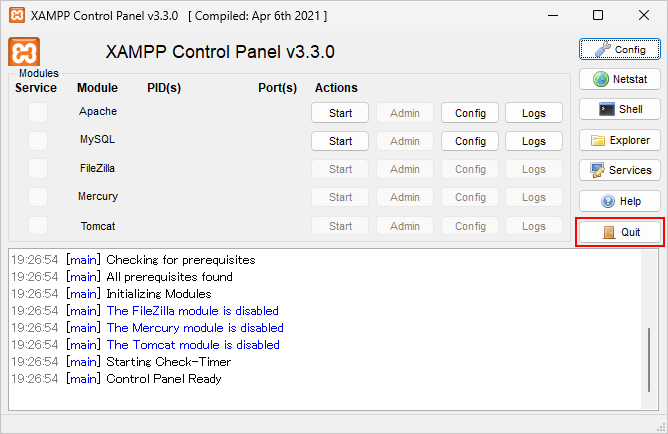The image size is (668, 434).
Task: Open the Apache Config menu
Action: click(470, 113)
